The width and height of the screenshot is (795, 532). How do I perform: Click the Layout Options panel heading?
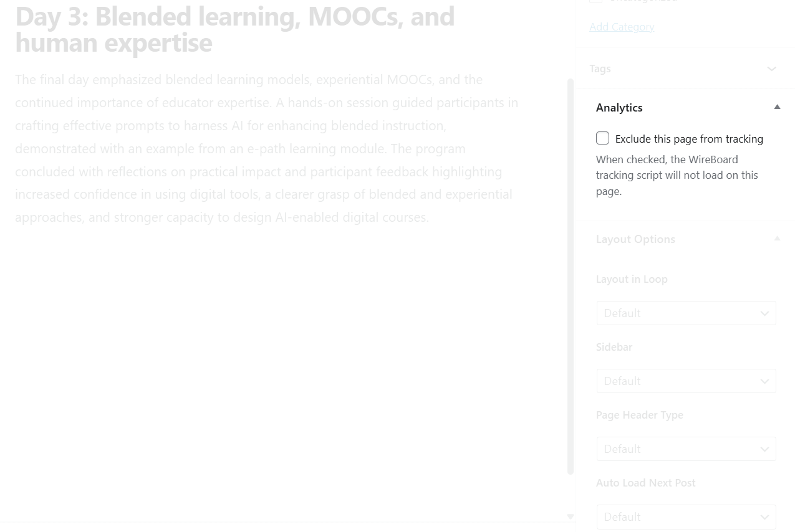(635, 239)
